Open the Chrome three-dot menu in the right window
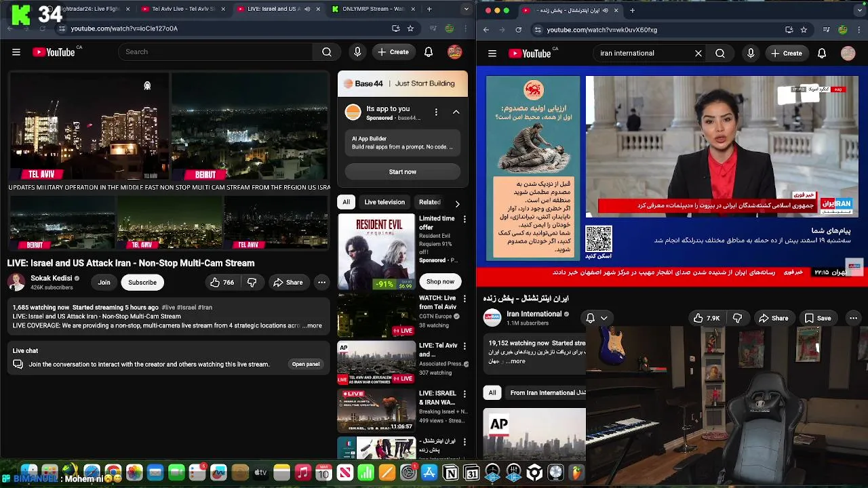Viewport: 868px width, 488px height. coord(859,30)
